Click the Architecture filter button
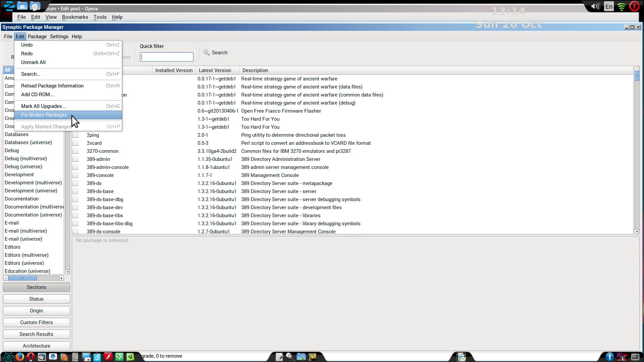The height and width of the screenshot is (362, 644). click(36, 346)
